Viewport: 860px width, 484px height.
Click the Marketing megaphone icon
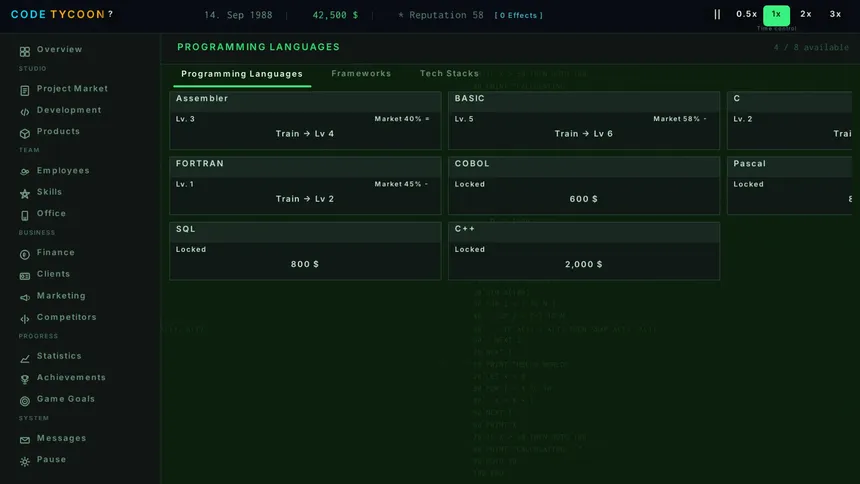click(x=25, y=297)
